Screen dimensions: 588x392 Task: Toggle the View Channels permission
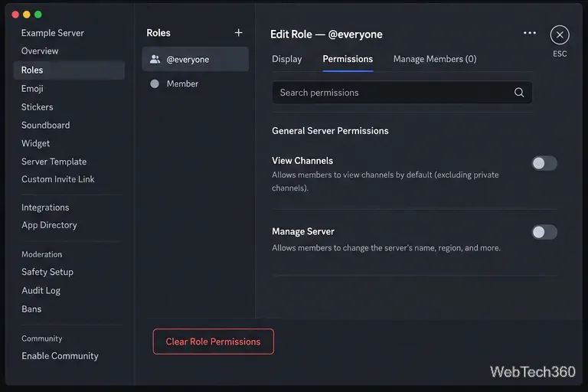click(x=544, y=163)
